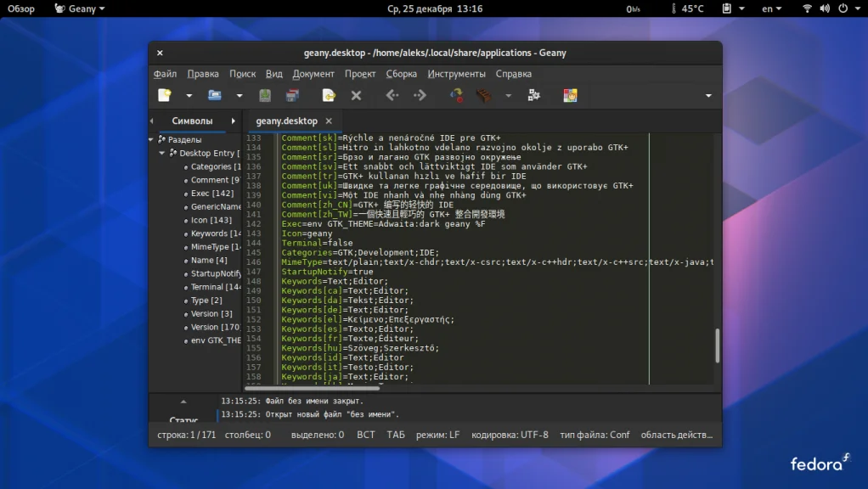Navigate back with the left arrow icon
868x489 pixels.
click(392, 96)
